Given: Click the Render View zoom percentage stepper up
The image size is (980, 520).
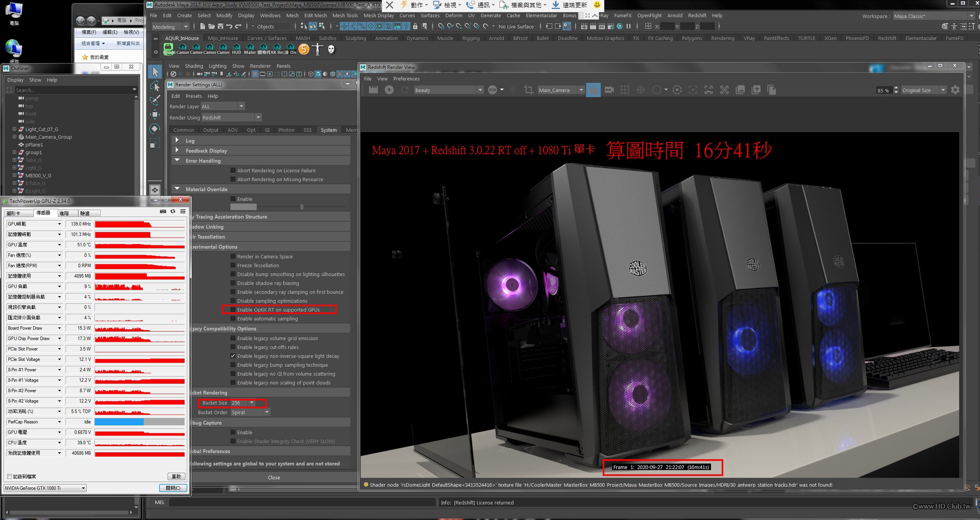Looking at the screenshot, I should [896, 88].
